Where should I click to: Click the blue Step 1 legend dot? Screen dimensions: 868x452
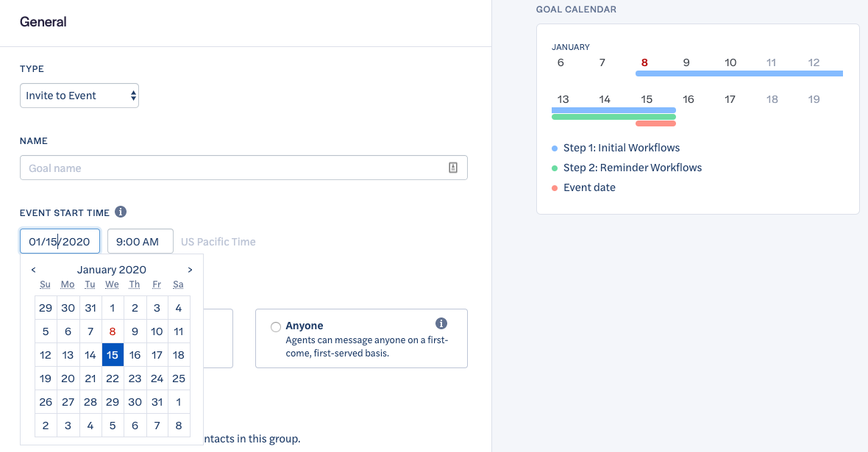coord(555,148)
